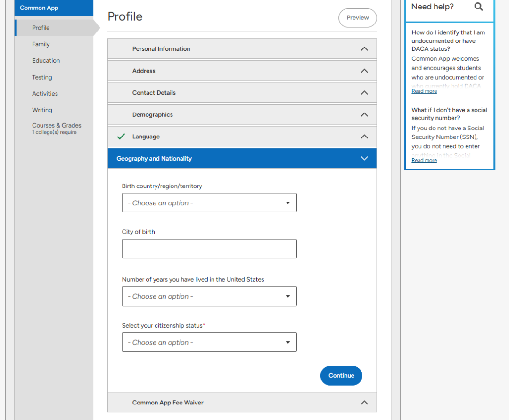Expand the Address section chevron
The image size is (509, 420).
[x=364, y=71]
